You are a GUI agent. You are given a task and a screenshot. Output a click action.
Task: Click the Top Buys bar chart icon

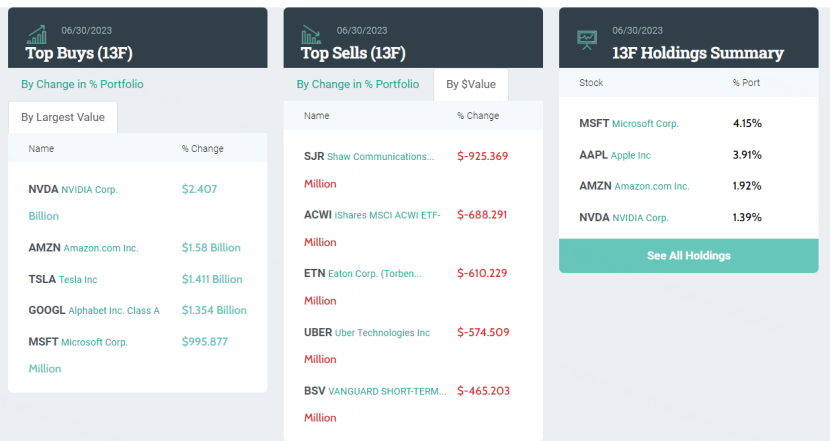click(38, 37)
